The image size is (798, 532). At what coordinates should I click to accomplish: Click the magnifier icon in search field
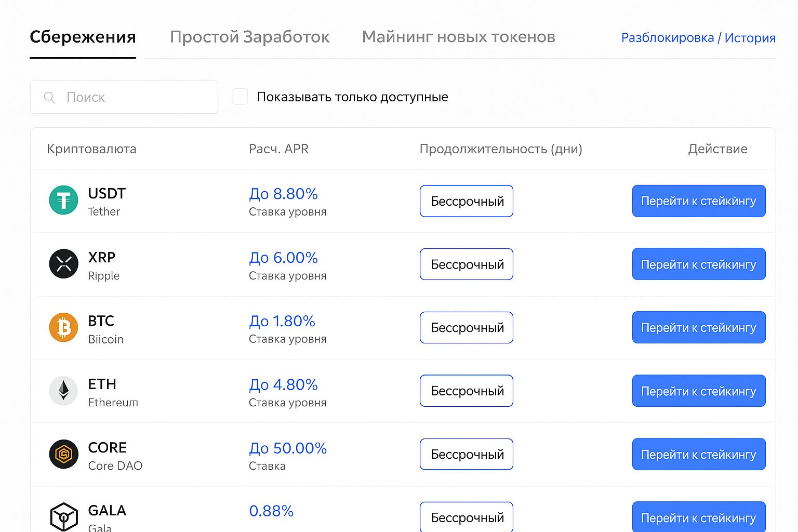tap(50, 97)
